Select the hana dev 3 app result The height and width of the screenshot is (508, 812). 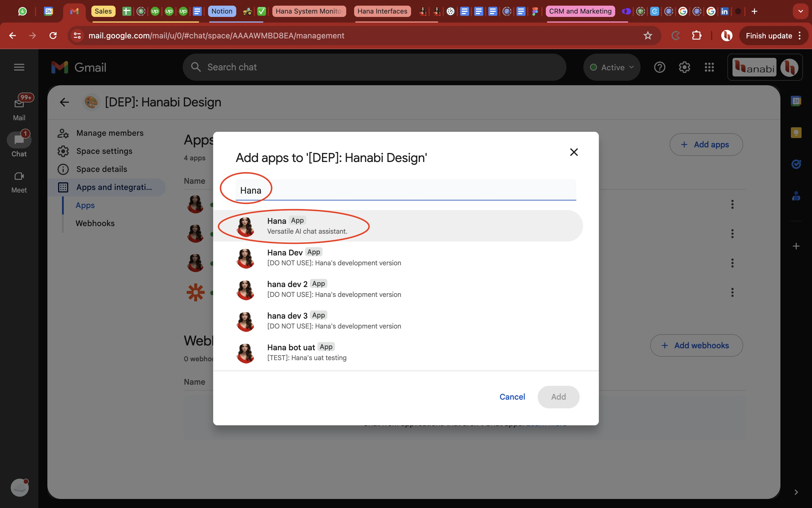pyautogui.click(x=398, y=321)
